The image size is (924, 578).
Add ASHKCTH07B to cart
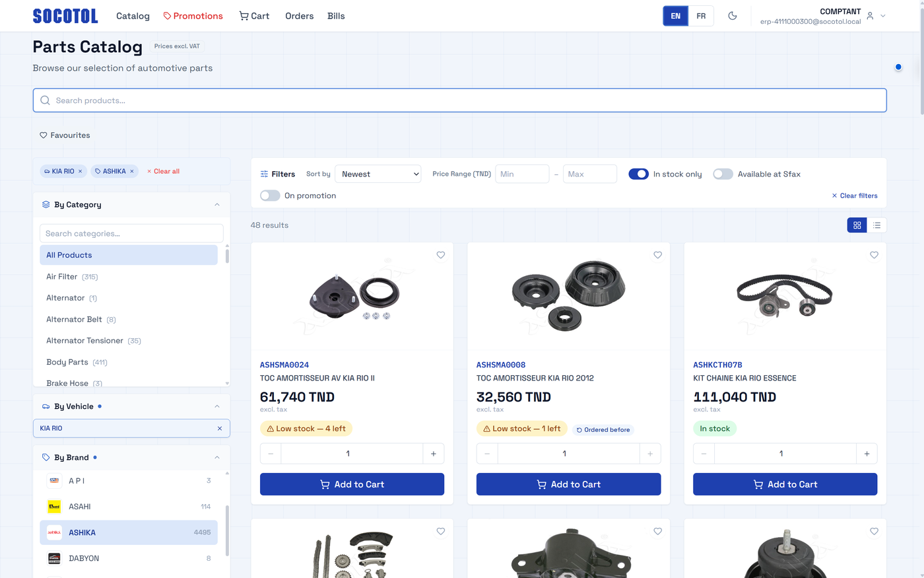point(785,484)
